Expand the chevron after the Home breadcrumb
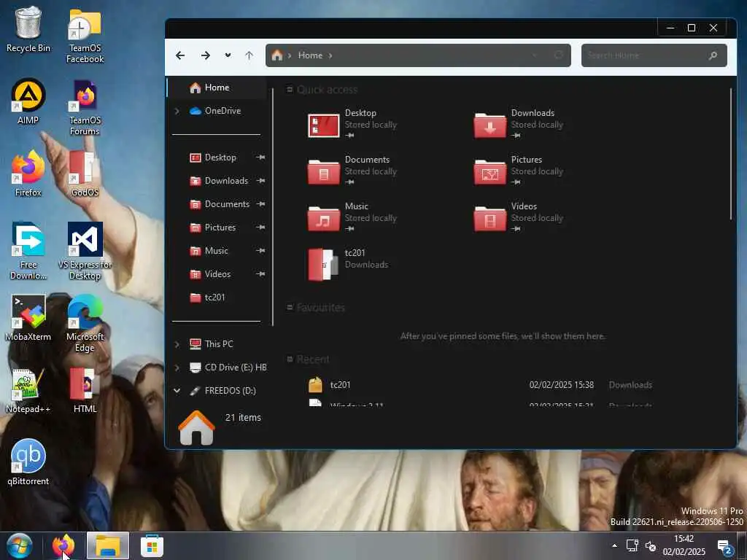 [330, 55]
